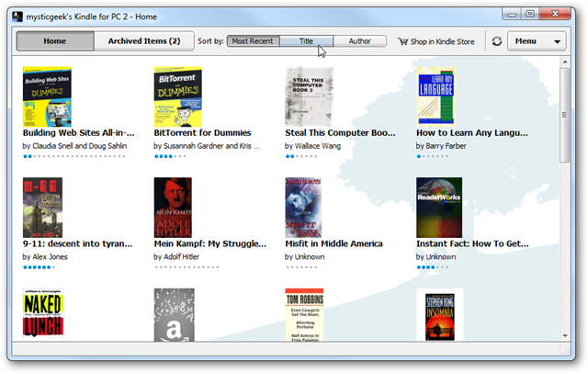Click author 'by Adolf Hitler'

(176, 257)
